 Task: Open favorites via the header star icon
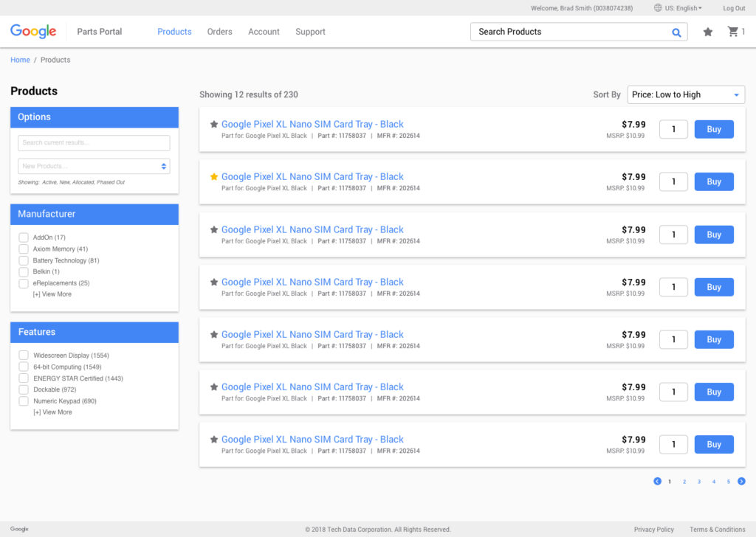[708, 32]
